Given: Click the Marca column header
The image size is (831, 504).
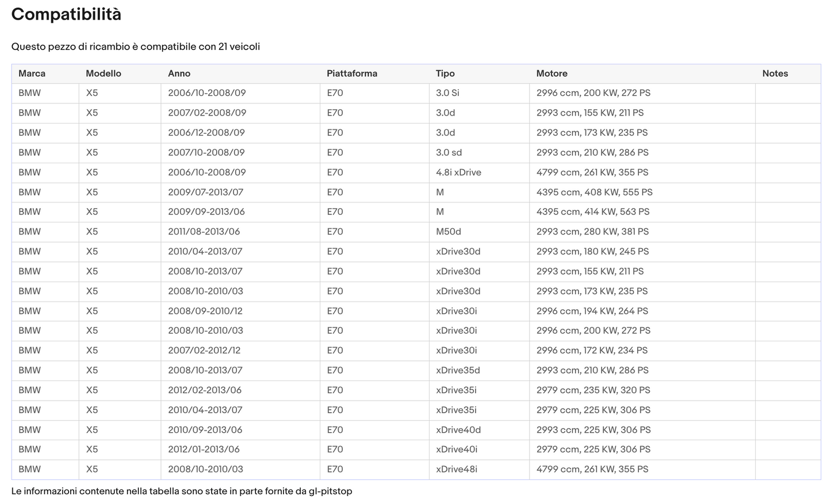Looking at the screenshot, I should point(32,74).
